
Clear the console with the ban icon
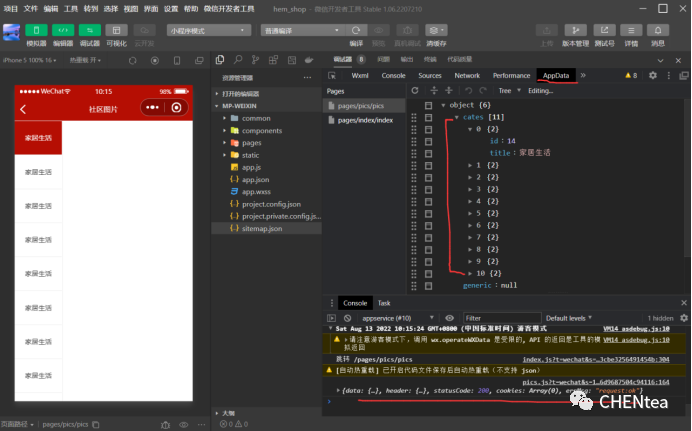(348, 317)
